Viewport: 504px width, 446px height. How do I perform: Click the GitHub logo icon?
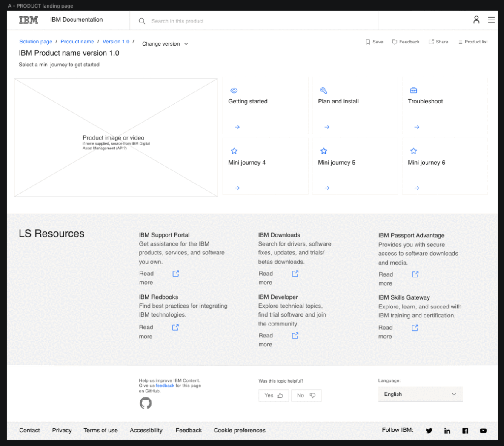146,403
